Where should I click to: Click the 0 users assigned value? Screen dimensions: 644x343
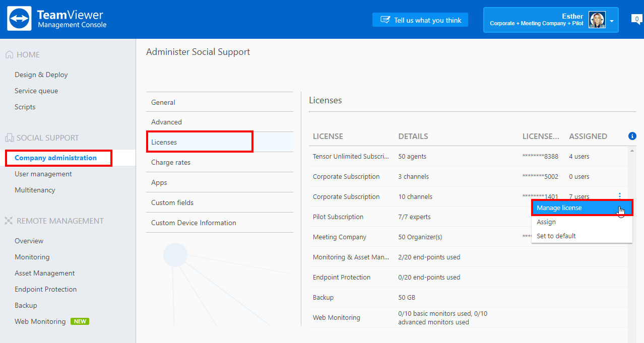[579, 176]
